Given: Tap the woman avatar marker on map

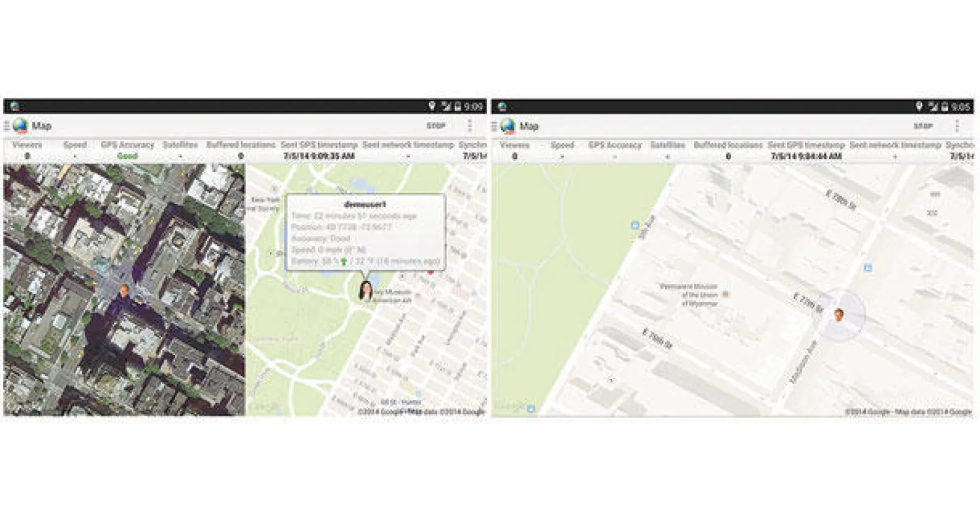Looking at the screenshot, I should click(366, 290).
